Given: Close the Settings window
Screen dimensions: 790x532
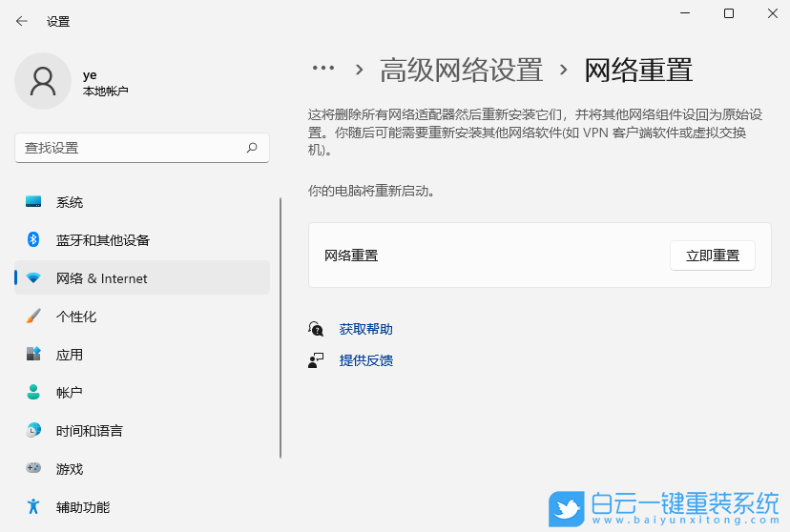Looking at the screenshot, I should point(773,13).
